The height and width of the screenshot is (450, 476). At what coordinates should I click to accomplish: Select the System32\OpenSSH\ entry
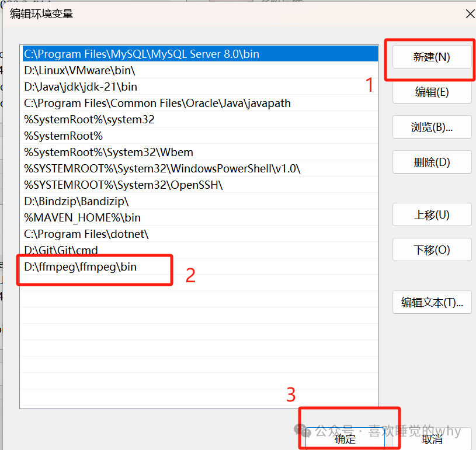click(x=200, y=185)
